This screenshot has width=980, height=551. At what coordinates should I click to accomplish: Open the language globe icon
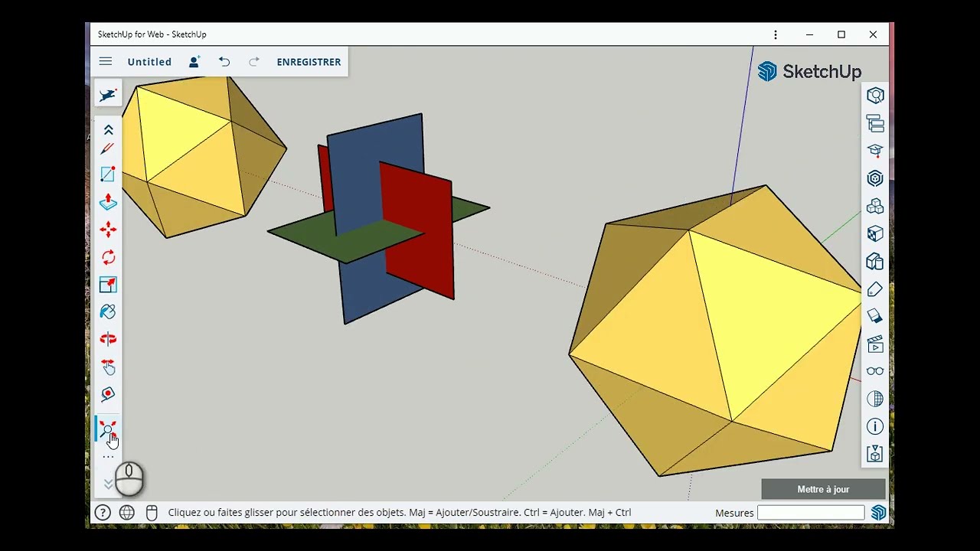(127, 513)
